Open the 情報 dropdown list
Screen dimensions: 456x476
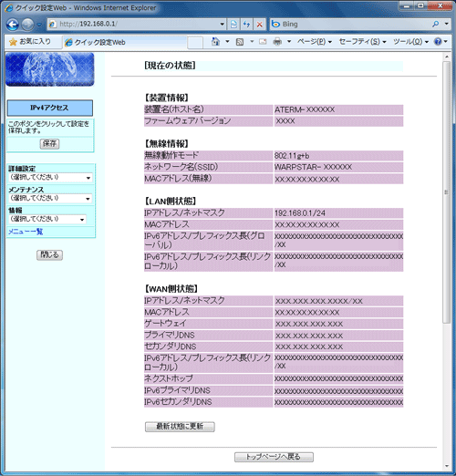[47, 219]
